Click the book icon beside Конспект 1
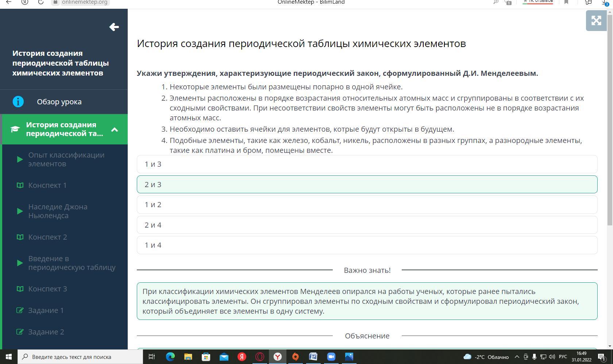The height and width of the screenshot is (364, 613). [20, 185]
